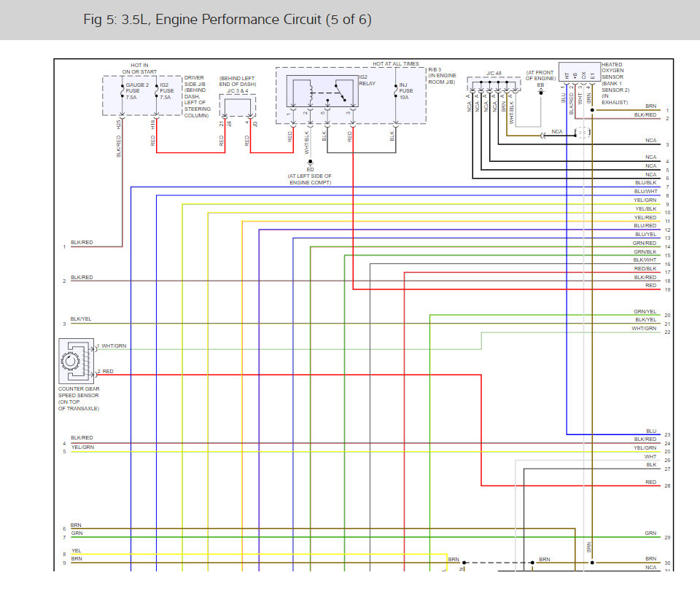Click the EB ground symbol
700x594 pixels.
pyautogui.click(x=540, y=93)
